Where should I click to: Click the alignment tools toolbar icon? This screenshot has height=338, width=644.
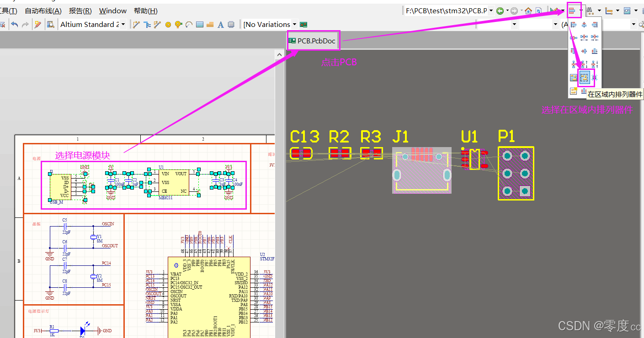[572, 10]
